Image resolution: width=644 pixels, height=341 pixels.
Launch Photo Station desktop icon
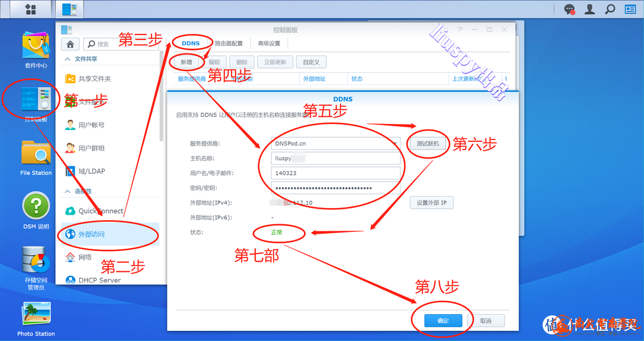click(x=36, y=319)
